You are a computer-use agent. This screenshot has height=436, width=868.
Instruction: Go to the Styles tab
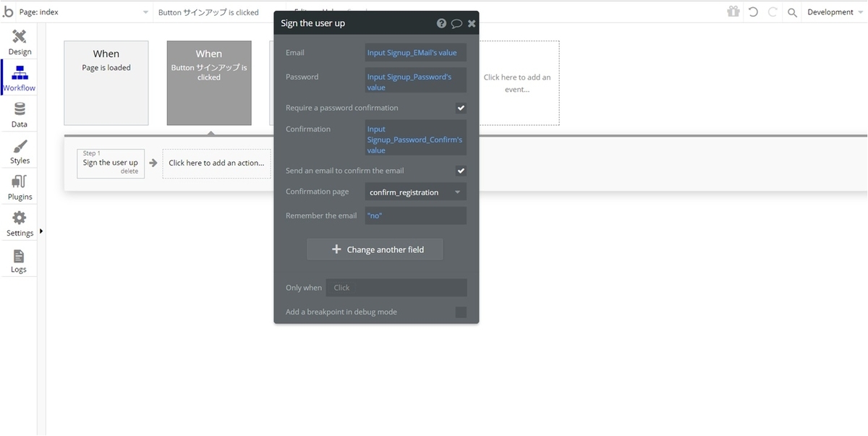(x=20, y=150)
